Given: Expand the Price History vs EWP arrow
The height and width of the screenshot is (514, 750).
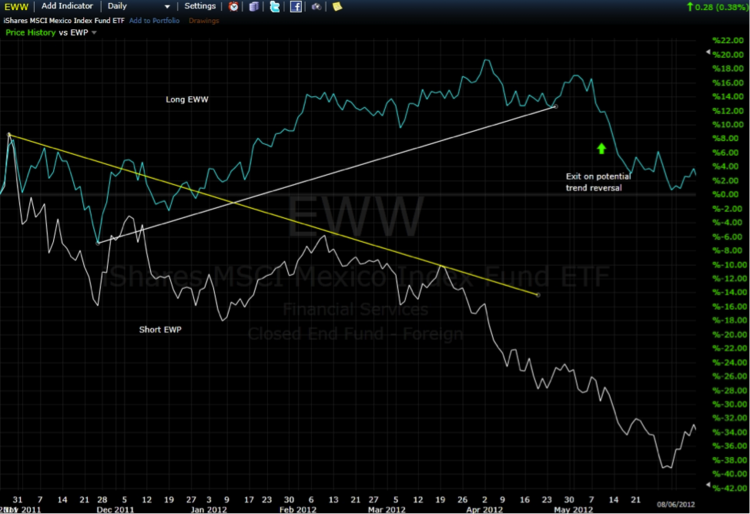Looking at the screenshot, I should click(x=94, y=33).
